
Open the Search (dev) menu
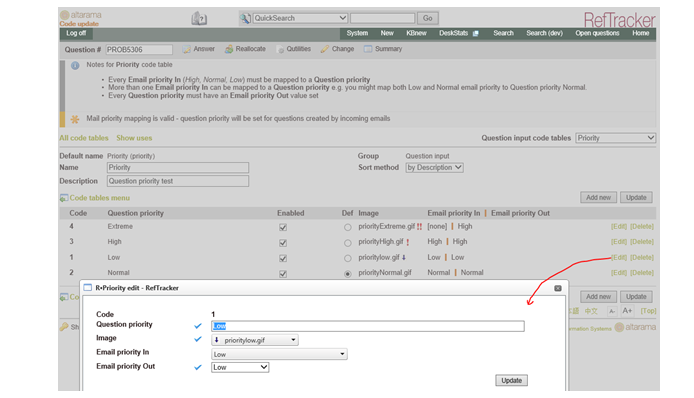[544, 33]
